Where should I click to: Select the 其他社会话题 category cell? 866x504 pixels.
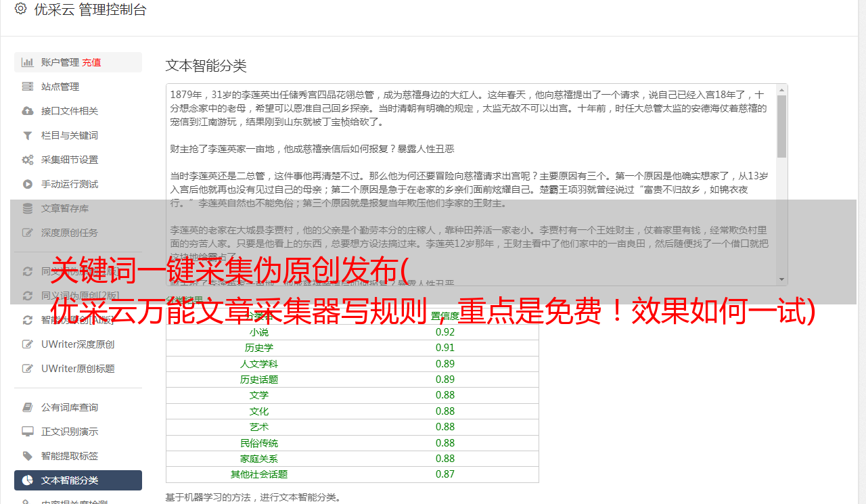(259, 474)
